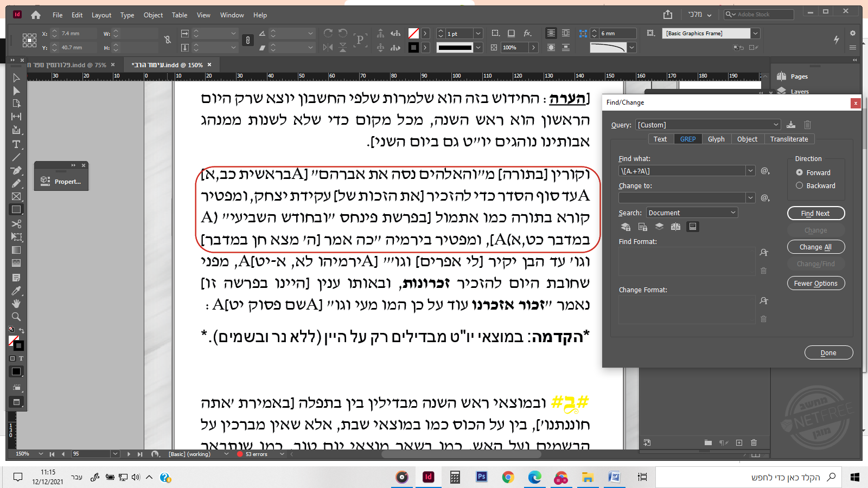Screen dimensions: 868x488
Task: Click the Change to input field
Action: (682, 198)
